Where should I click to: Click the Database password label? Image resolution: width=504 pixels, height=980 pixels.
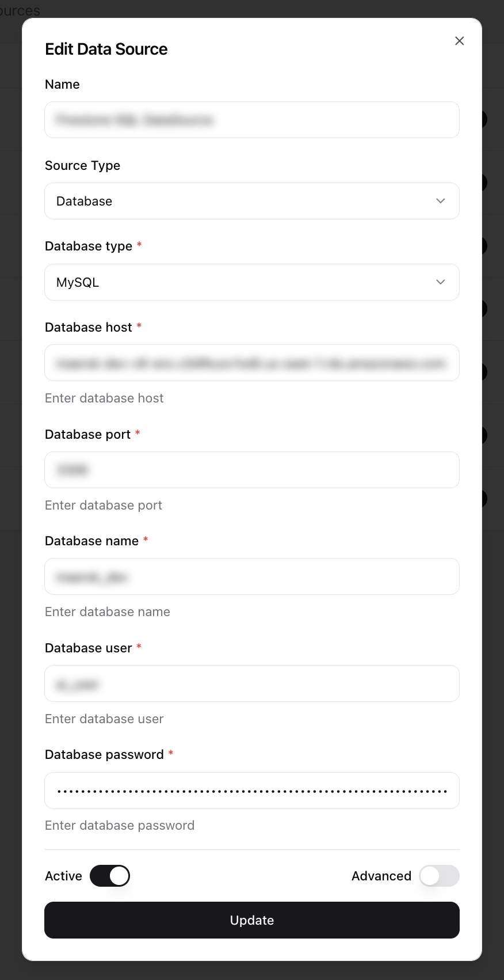click(104, 754)
